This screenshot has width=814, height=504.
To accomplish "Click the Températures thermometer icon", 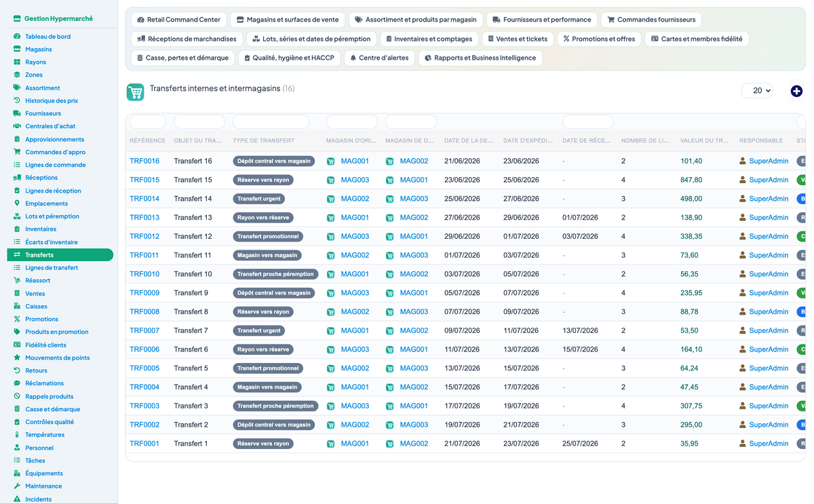I will (17, 435).
